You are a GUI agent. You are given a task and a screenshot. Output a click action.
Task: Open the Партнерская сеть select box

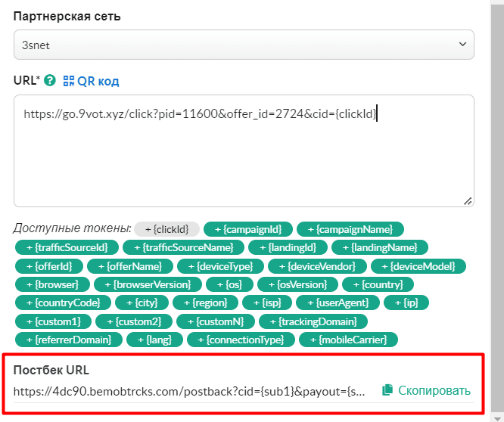[x=244, y=45]
